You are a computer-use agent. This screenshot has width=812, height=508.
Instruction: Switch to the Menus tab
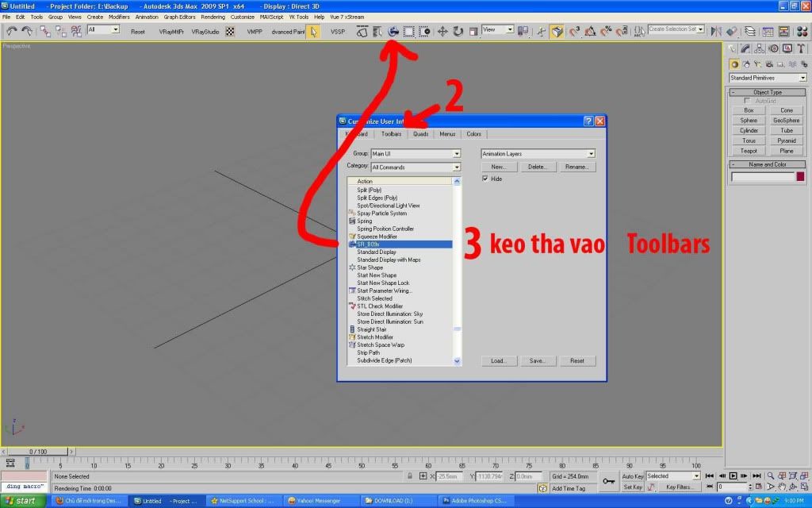tap(447, 133)
